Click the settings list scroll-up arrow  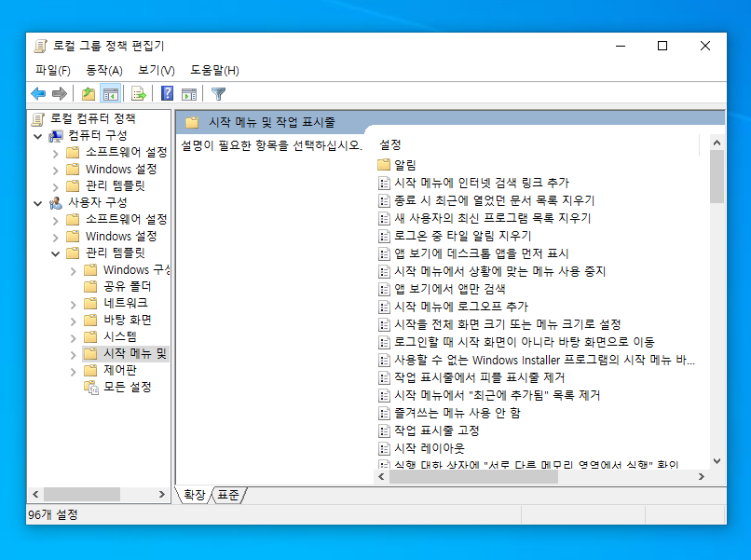717,143
